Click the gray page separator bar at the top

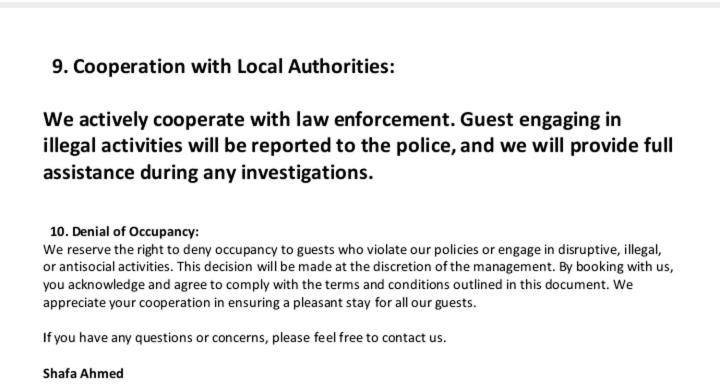point(360,5)
